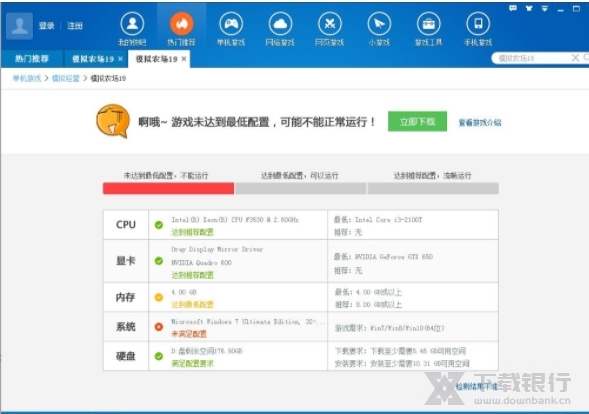The height and width of the screenshot is (414, 589).
Task: Click 单机游戏 breadcrumb link
Action: pos(27,78)
